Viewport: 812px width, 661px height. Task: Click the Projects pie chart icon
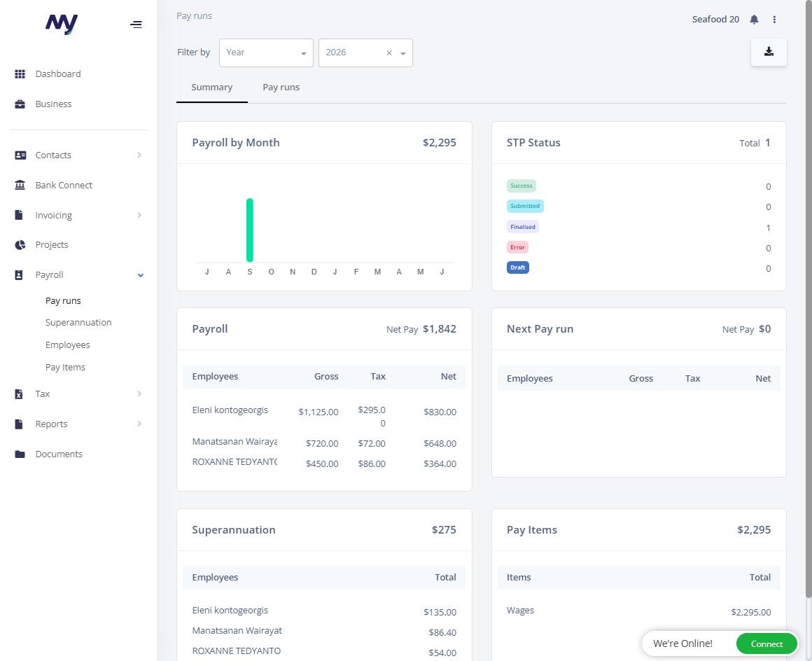tap(20, 244)
